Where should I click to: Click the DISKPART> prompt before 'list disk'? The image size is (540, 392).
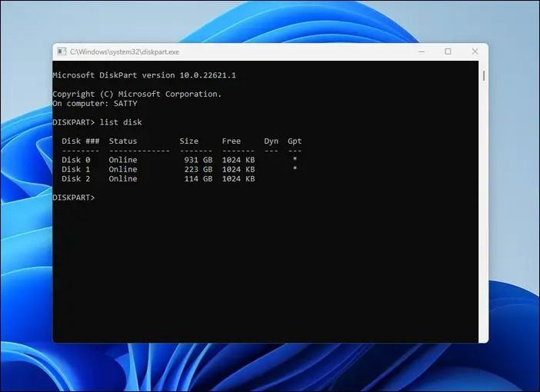pos(74,122)
